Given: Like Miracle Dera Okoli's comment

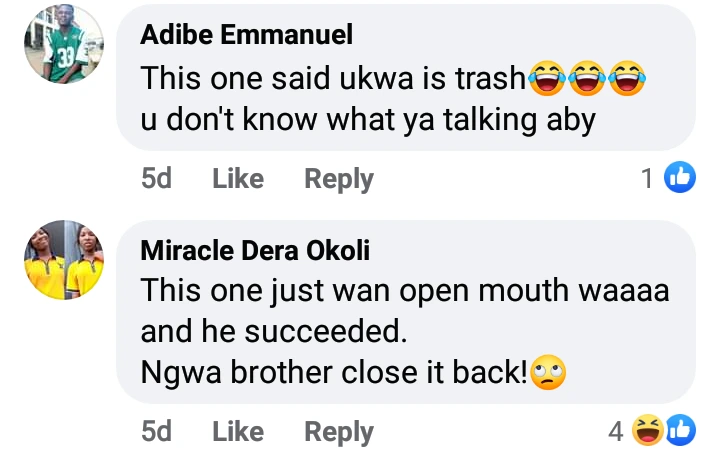Looking at the screenshot, I should pyautogui.click(x=238, y=432).
